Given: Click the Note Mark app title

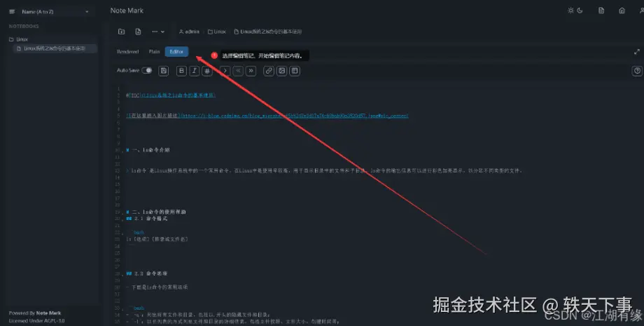Looking at the screenshot, I should (127, 11).
